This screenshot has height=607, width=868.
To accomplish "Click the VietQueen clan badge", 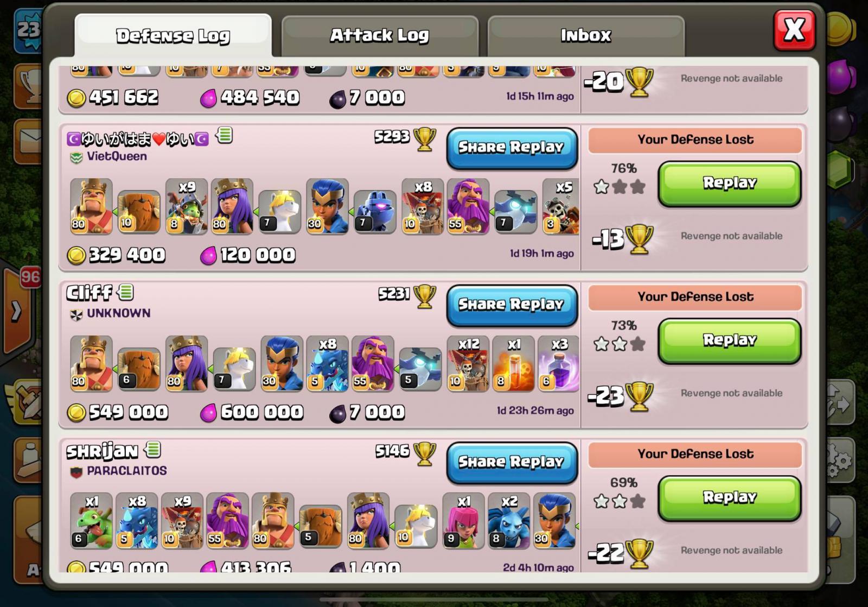I will point(76,157).
